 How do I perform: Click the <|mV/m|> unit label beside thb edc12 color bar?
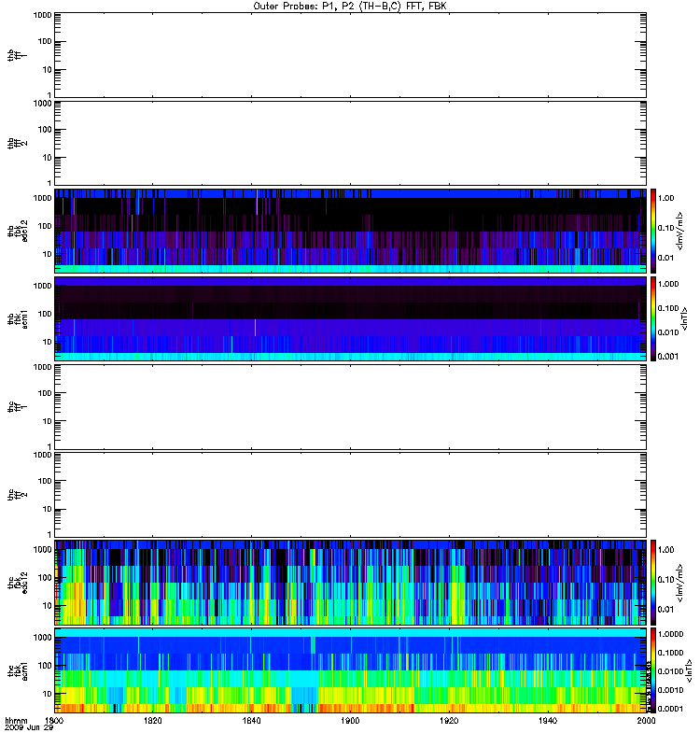(x=680, y=231)
